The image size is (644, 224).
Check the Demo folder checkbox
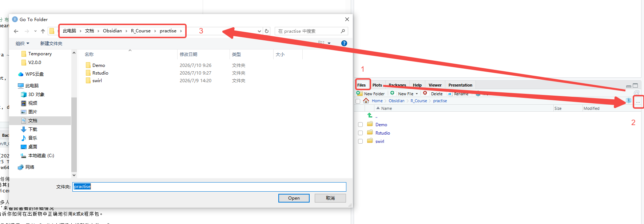360,124
